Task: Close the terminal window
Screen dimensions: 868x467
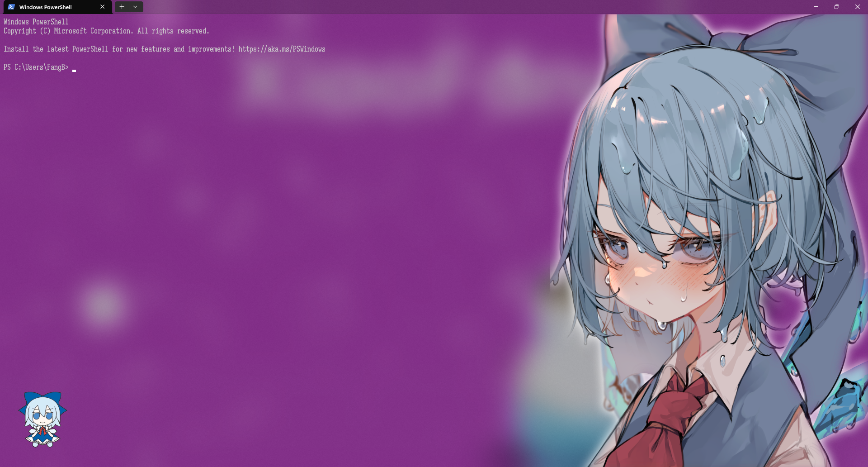Action: tap(857, 7)
